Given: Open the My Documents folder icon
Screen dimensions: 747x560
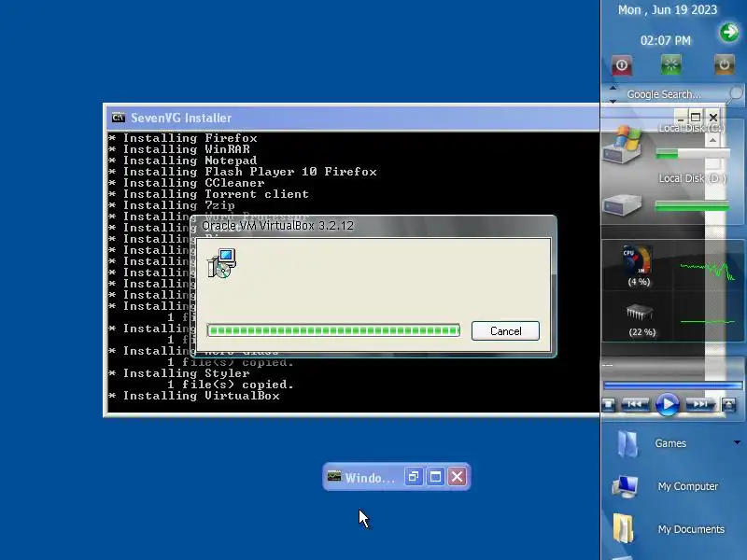Looking at the screenshot, I should 623,528.
